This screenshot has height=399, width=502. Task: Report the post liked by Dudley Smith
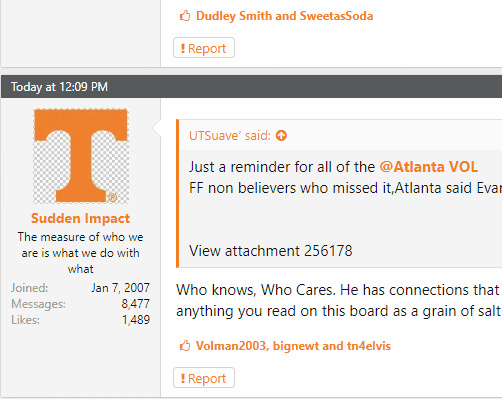(204, 48)
